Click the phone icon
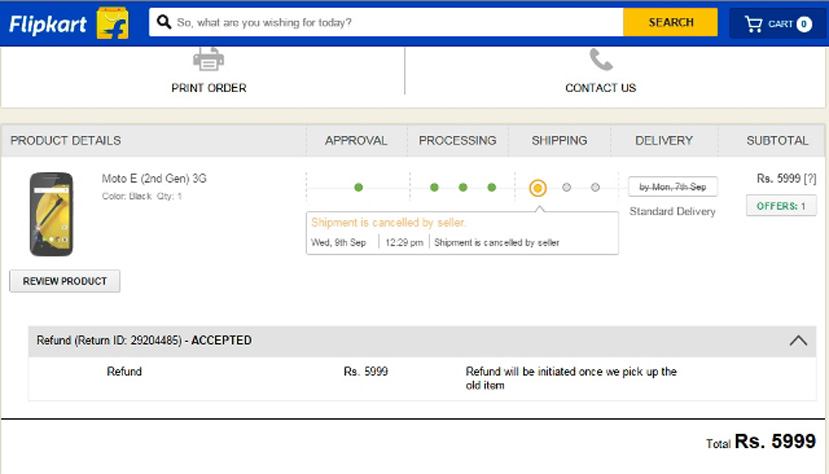This screenshot has height=474, width=829. pos(601,60)
